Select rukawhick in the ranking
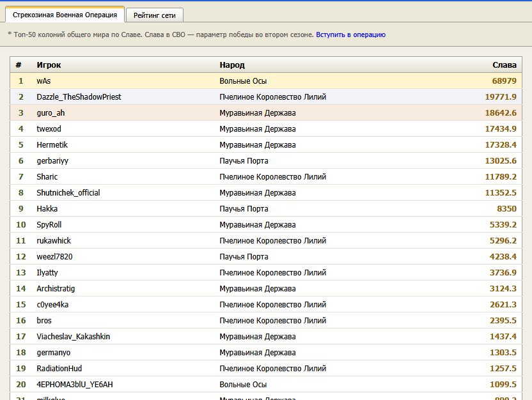532x400 pixels. pos(54,240)
